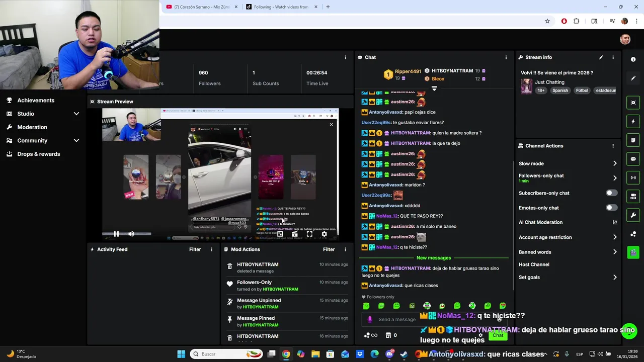Enter fullscreen on Stream Preview
Screen dimensions: 644x362
309,234
